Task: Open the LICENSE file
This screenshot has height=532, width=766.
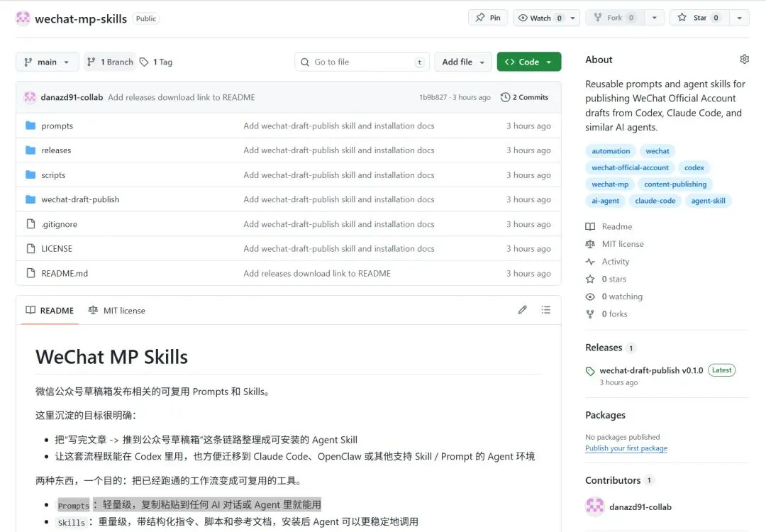Action: tap(57, 249)
